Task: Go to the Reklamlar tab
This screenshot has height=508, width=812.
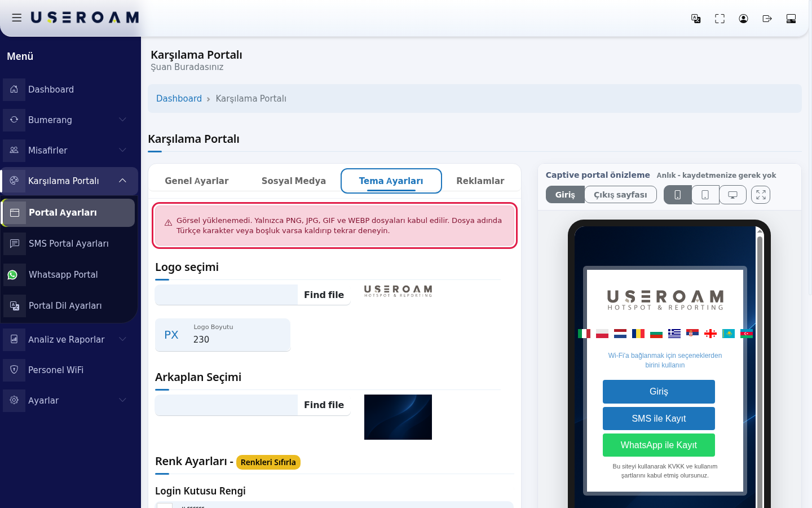Action: pos(480,181)
